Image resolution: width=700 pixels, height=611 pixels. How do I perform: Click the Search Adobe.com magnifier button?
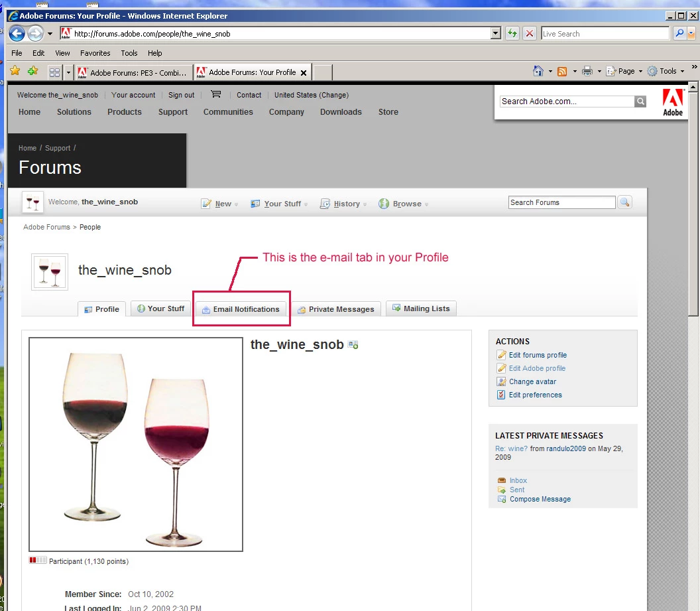(640, 102)
